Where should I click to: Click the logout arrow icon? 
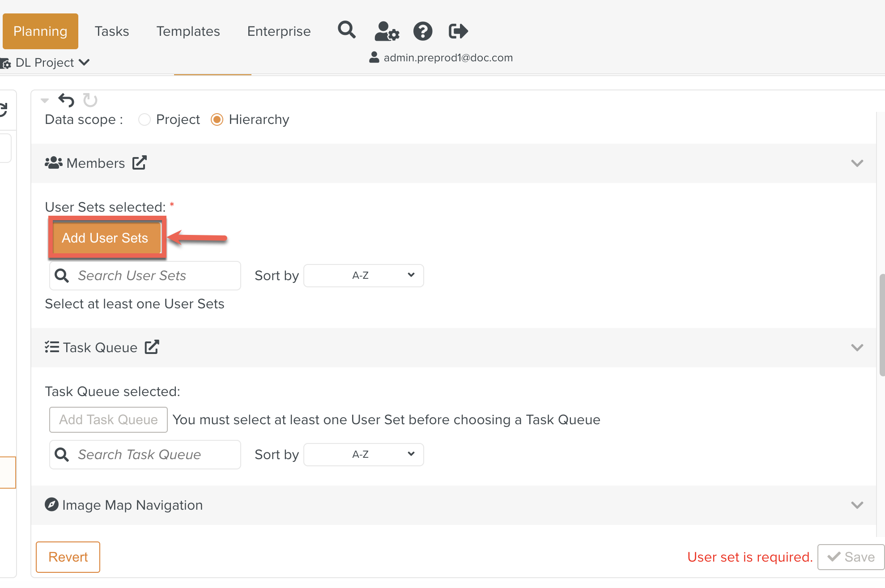458,31
